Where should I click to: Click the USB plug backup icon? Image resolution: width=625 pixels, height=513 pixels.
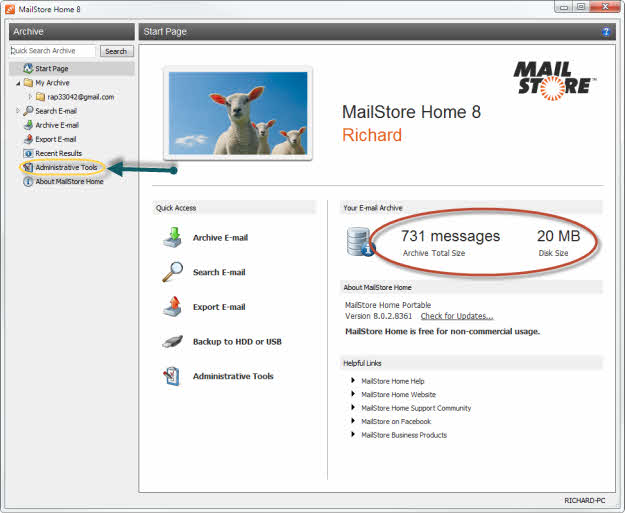(173, 341)
